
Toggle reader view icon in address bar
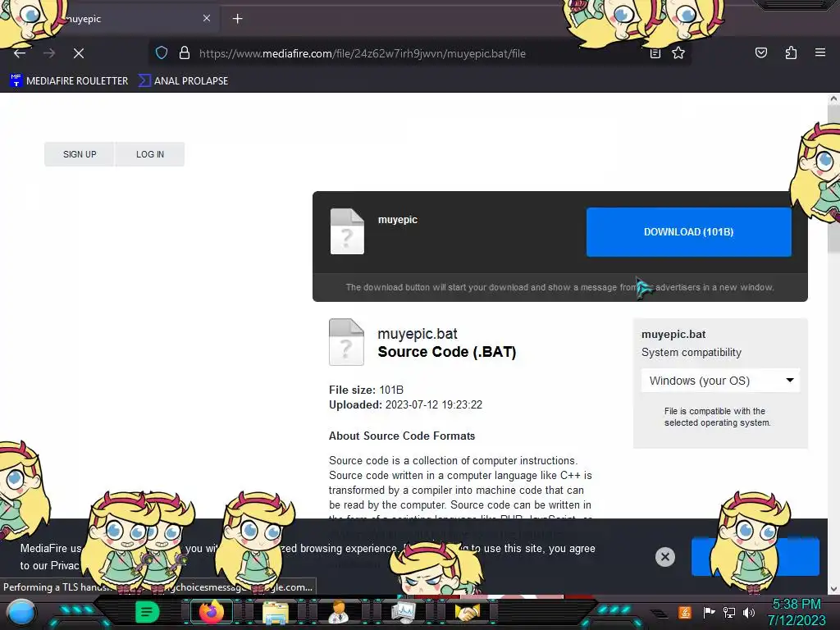click(655, 53)
